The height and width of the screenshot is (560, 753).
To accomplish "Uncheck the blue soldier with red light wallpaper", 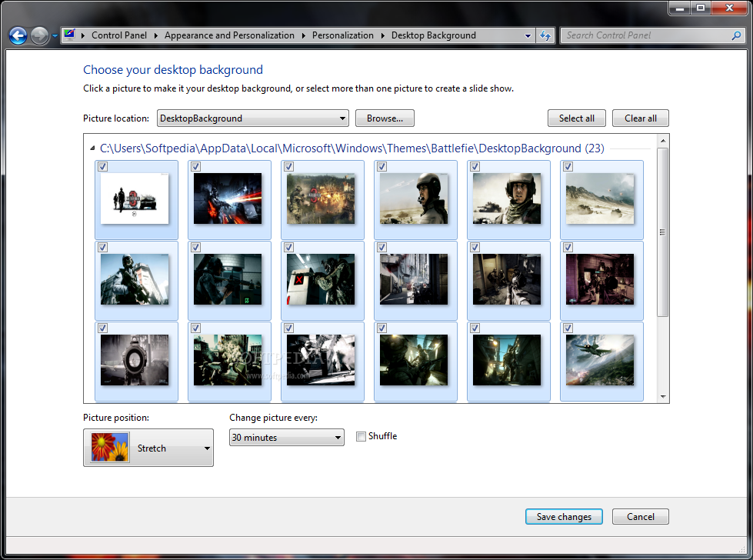I will (195, 167).
